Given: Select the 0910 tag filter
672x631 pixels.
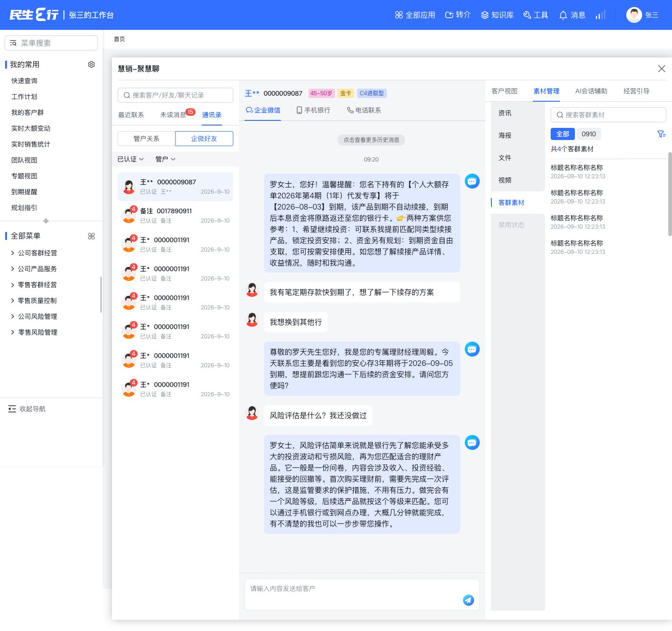Looking at the screenshot, I should [588, 134].
